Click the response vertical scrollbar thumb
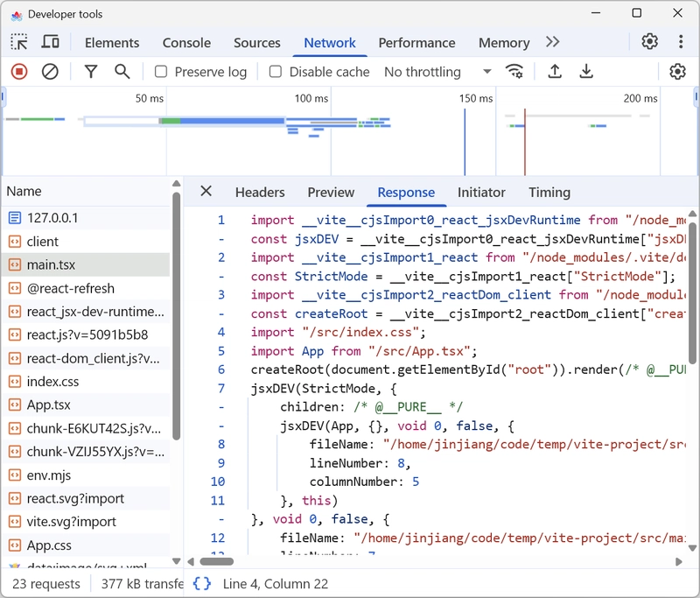Image resolution: width=700 pixels, height=598 pixels. pos(692,293)
